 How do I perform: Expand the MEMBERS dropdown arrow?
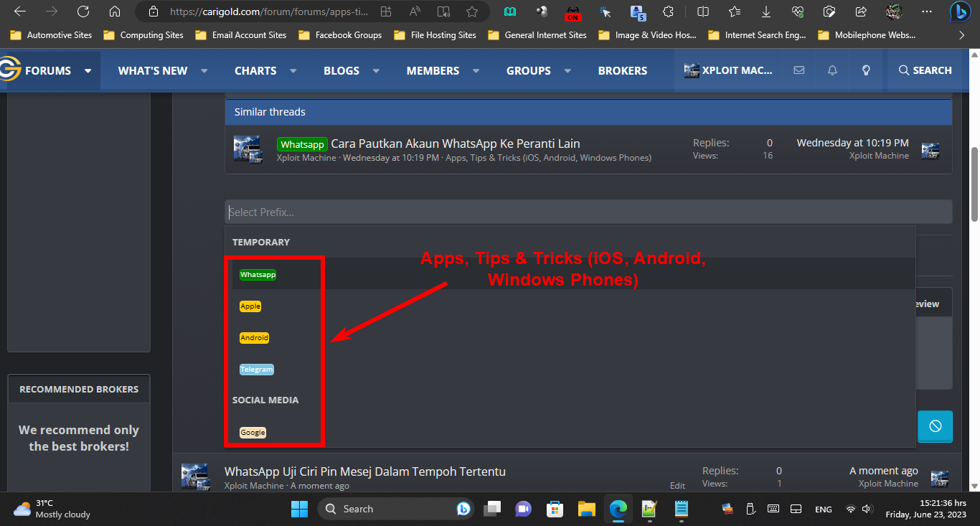pos(476,70)
